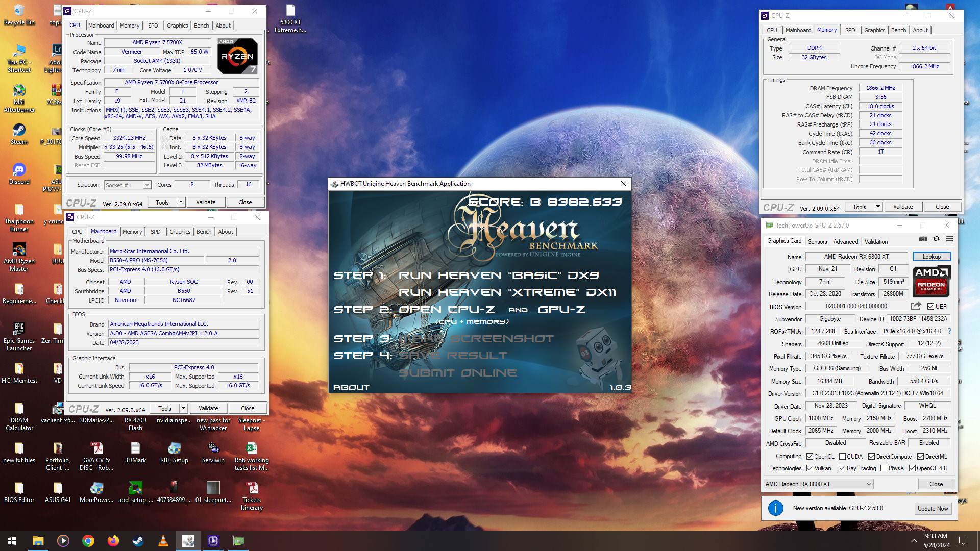
Task: Show hidden system tray icons chevron
Action: point(914,541)
